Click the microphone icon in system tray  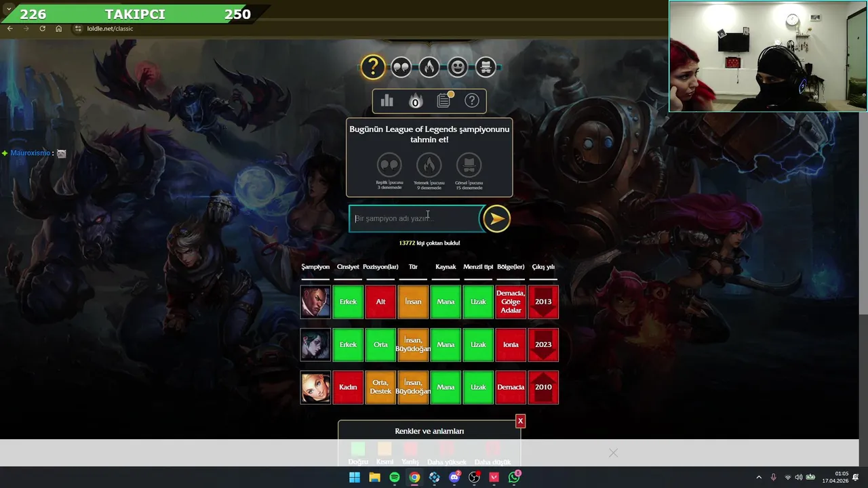click(773, 477)
